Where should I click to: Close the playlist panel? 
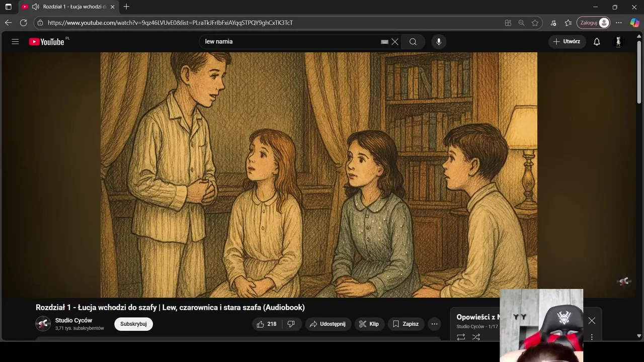pyautogui.click(x=592, y=321)
